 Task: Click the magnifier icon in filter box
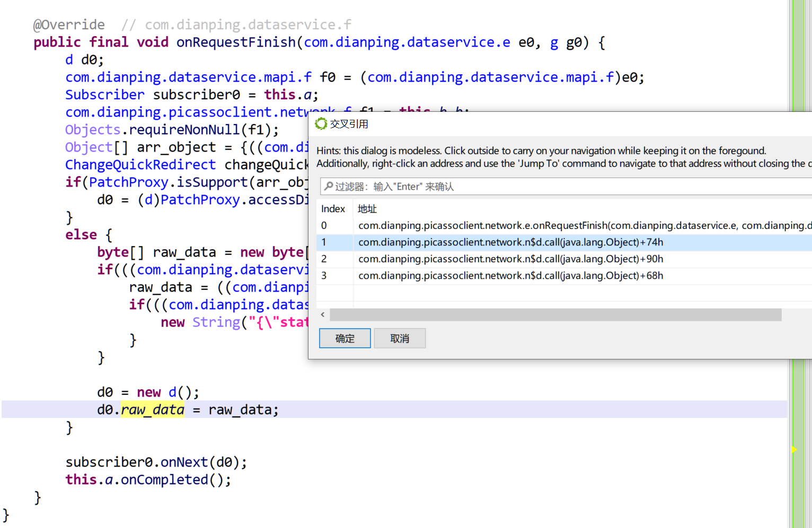pyautogui.click(x=329, y=187)
